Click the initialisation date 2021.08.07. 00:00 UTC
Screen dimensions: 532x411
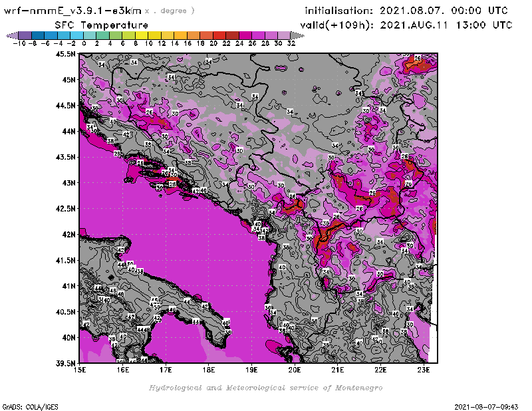tap(444, 11)
